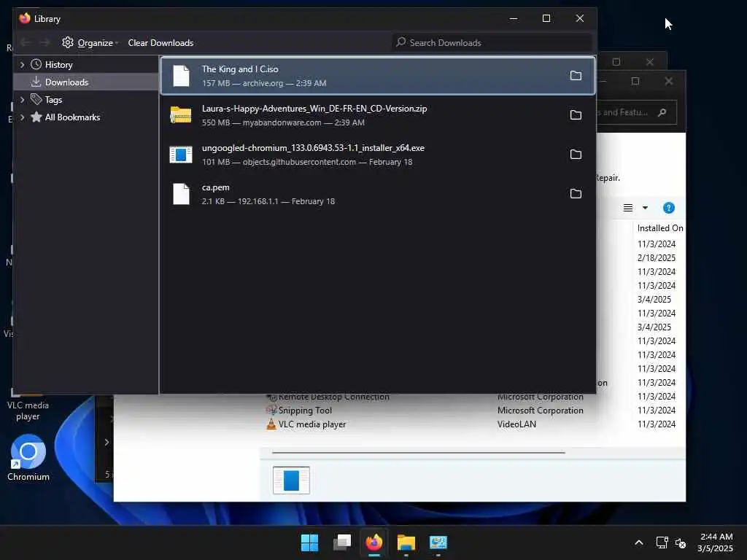The height and width of the screenshot is (560, 747).
Task: Click the file icon next to ca.pem
Action: point(181,194)
